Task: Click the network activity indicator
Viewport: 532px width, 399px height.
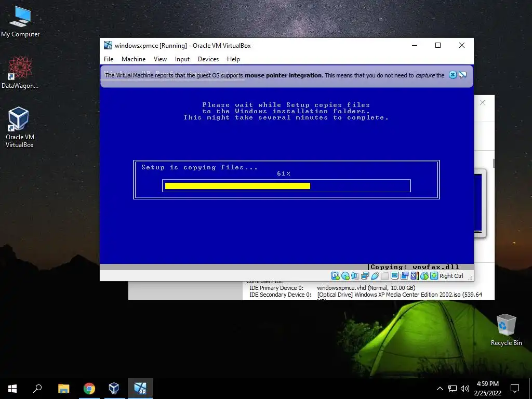Action: (x=365, y=276)
